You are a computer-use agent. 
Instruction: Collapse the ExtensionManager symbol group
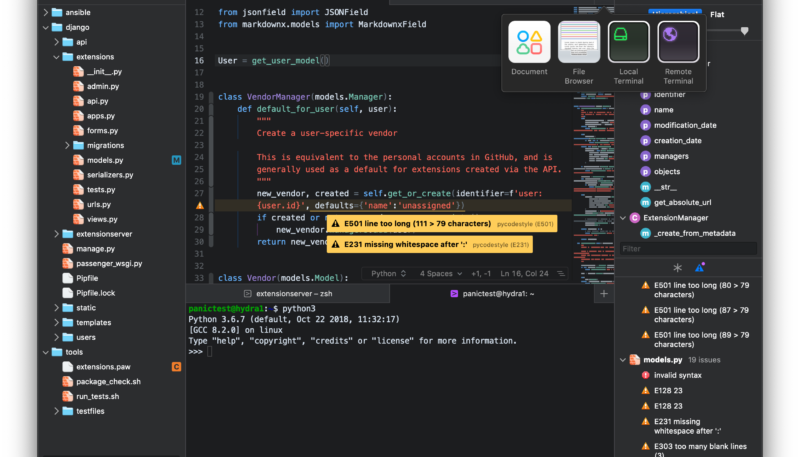pyautogui.click(x=622, y=217)
